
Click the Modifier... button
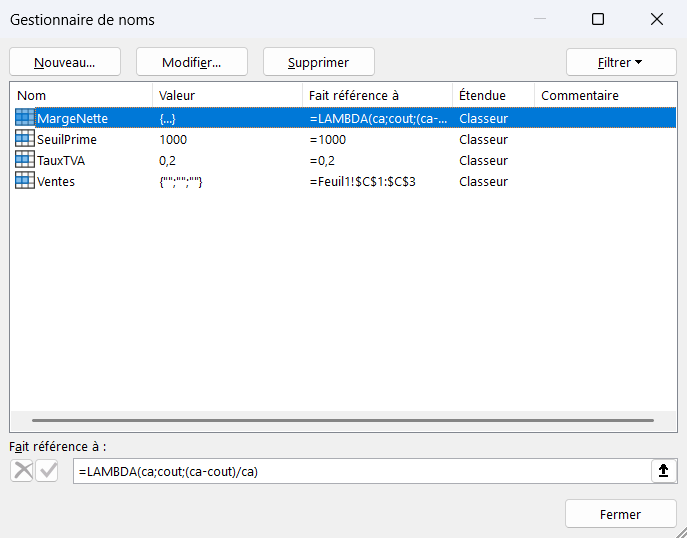(192, 62)
